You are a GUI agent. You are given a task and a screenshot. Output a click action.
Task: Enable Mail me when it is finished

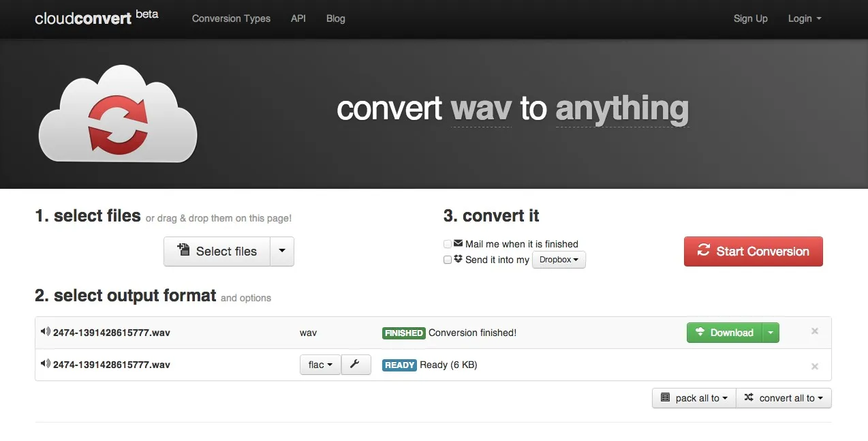point(448,244)
